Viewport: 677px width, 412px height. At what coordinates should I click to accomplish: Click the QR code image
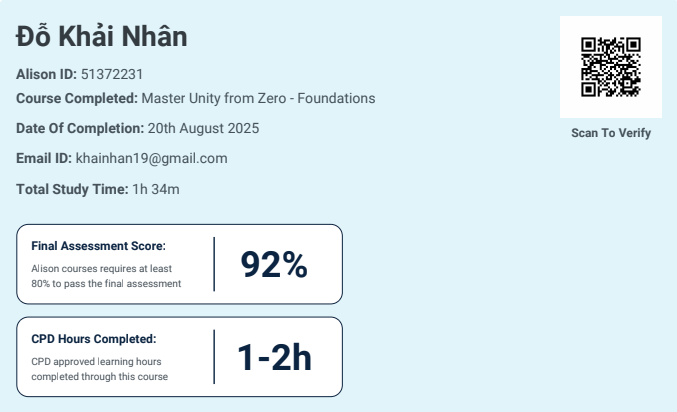click(610, 67)
